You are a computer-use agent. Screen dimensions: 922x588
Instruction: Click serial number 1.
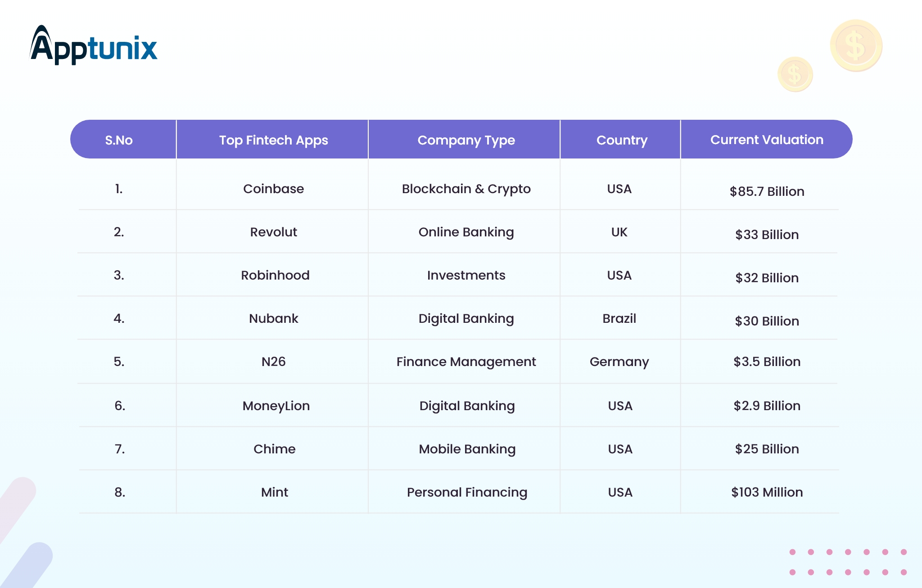coord(119,189)
